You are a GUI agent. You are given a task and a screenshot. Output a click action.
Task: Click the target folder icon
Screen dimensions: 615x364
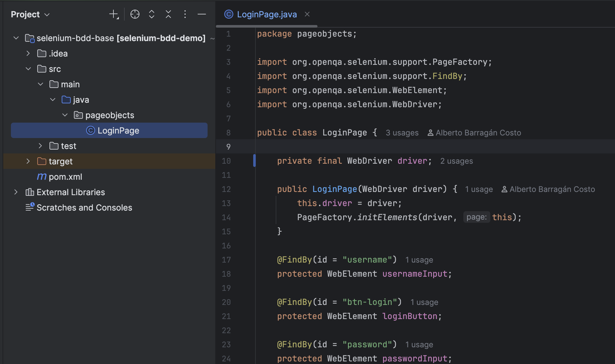point(42,161)
